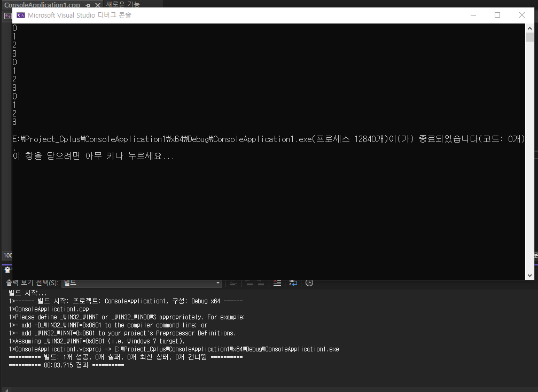538x392 pixels.
Task: Click 'Assuming _WIN32_WINNT=0x0601' output line
Action: [x=97, y=341]
